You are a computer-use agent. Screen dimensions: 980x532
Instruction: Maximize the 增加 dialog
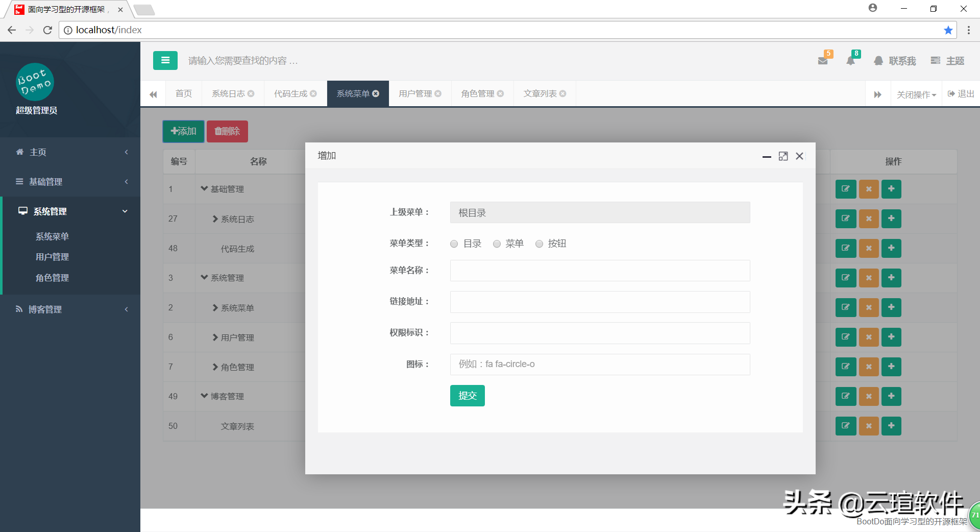[783, 156]
